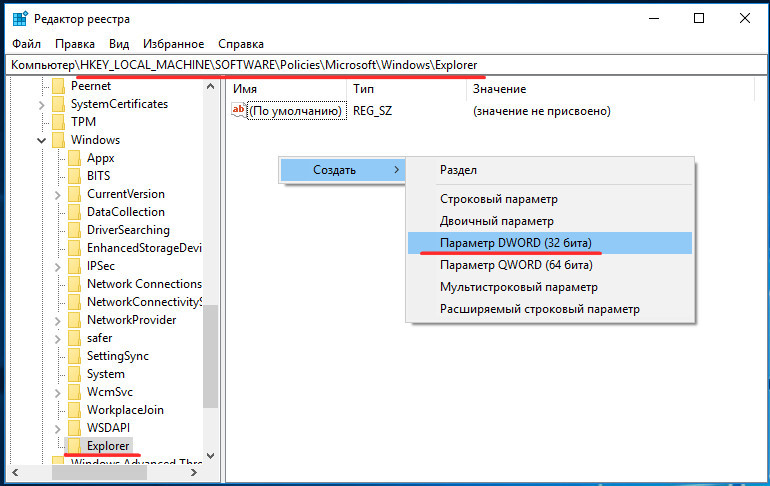Expand the SystemCertificates tree node
This screenshot has width=770, height=486.
click(x=42, y=104)
